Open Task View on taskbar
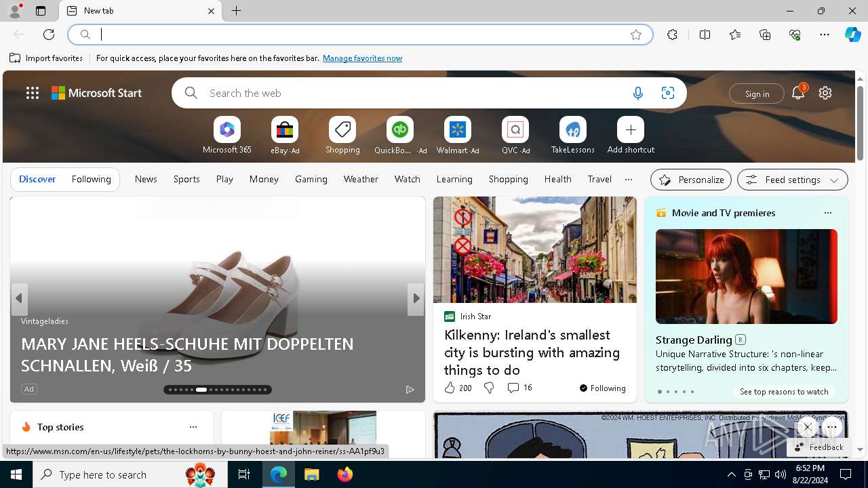 [244, 474]
